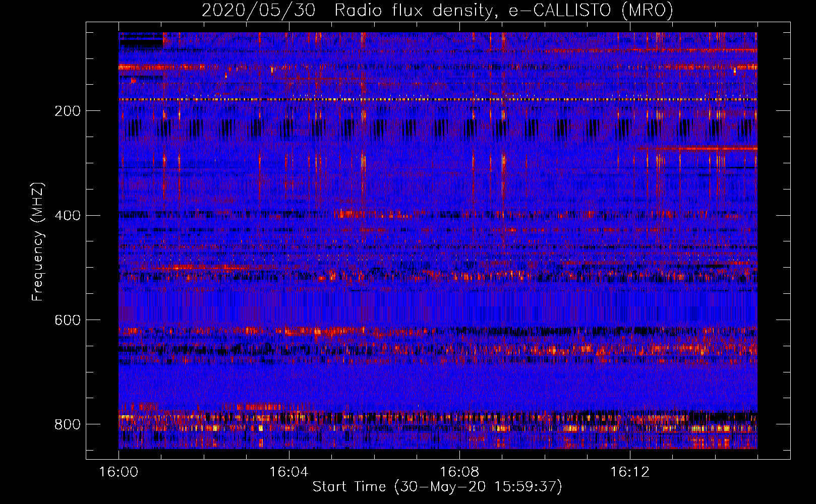Click the 16:04 time tick label

(x=289, y=472)
